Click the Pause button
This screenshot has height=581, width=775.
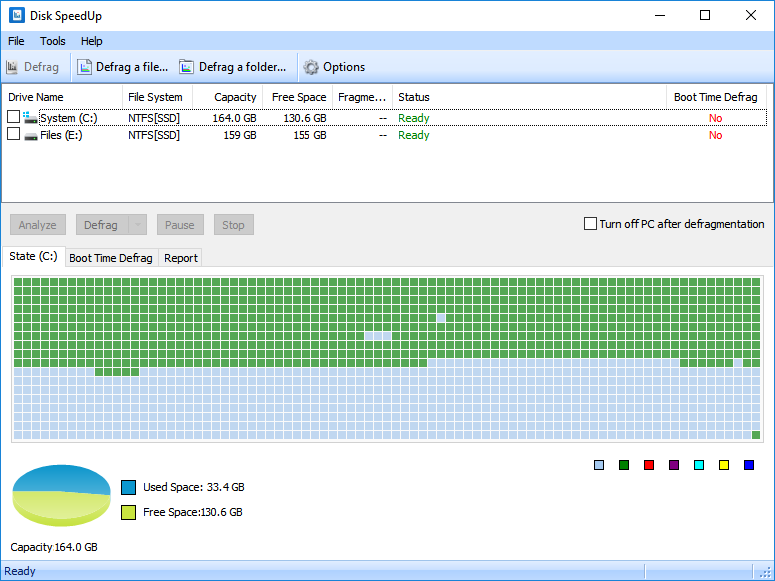pos(180,225)
